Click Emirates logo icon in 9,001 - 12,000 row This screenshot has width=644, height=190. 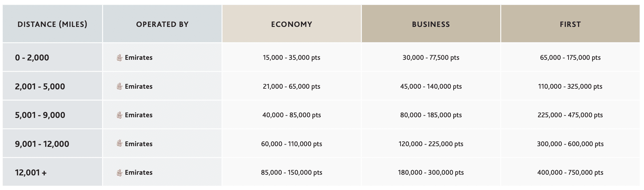point(119,144)
